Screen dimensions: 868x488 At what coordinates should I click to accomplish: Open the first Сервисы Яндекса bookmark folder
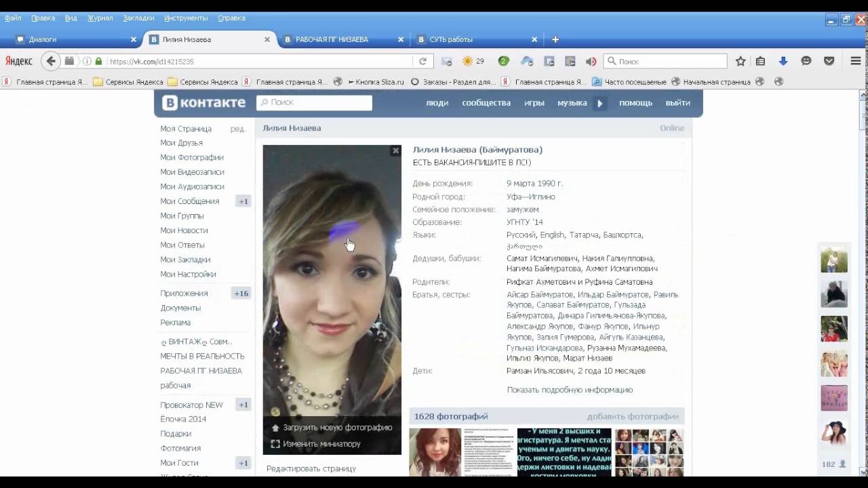click(128, 81)
